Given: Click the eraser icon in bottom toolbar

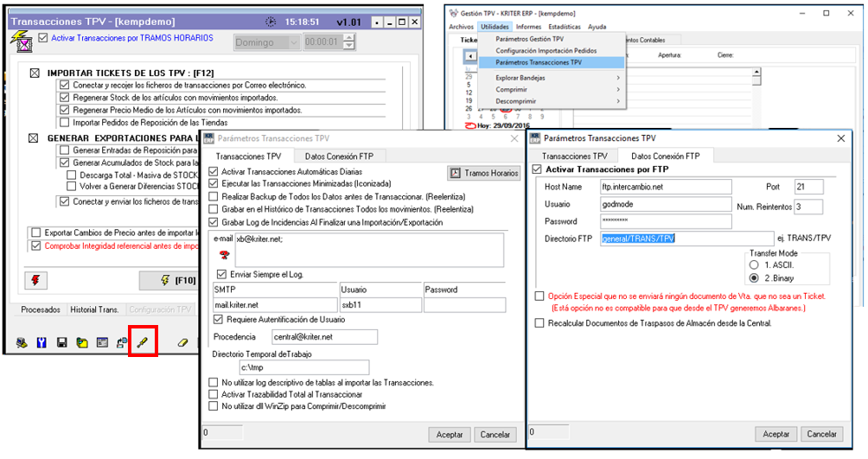Looking at the screenshot, I should tap(182, 342).
